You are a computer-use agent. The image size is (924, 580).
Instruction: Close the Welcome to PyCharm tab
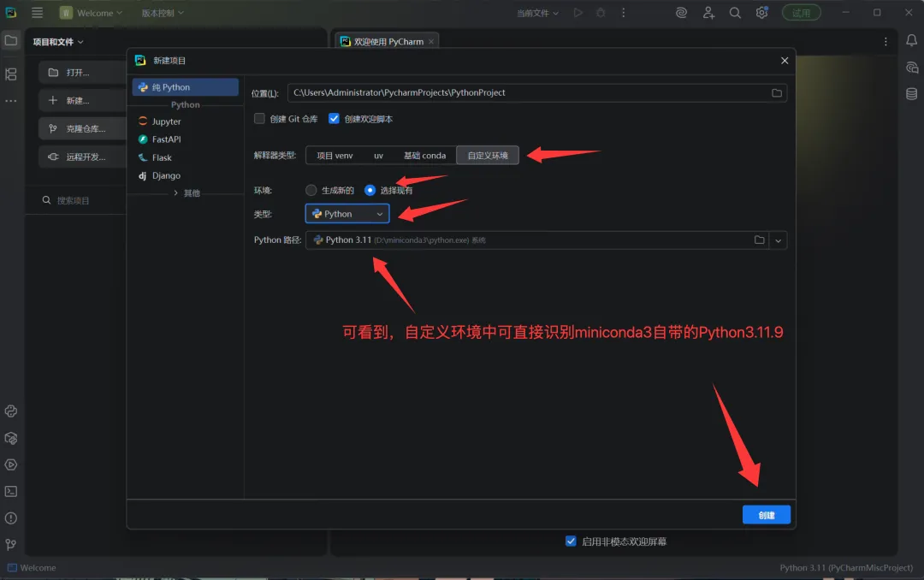tap(431, 41)
